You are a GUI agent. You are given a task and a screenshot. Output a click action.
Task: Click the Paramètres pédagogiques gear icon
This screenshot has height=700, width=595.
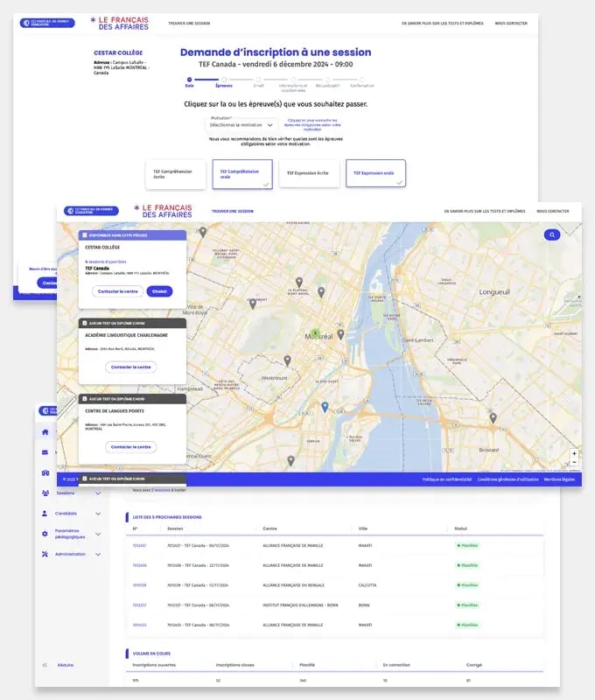point(45,534)
